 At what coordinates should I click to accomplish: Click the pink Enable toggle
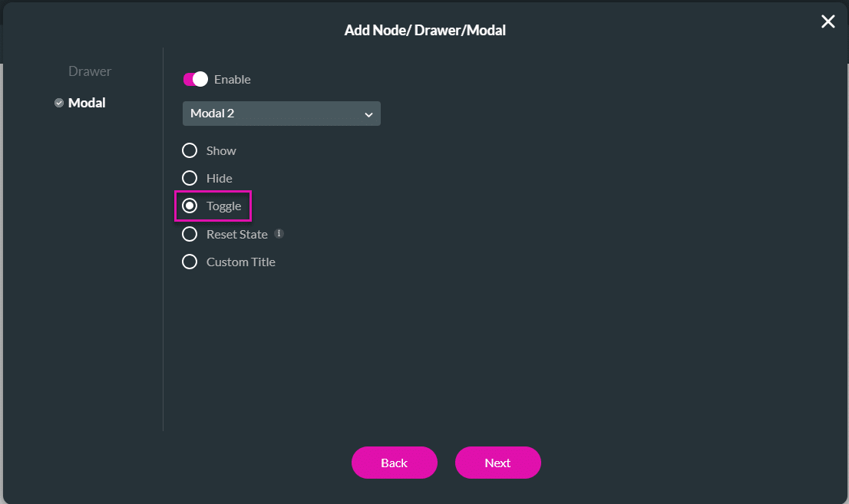click(197, 79)
